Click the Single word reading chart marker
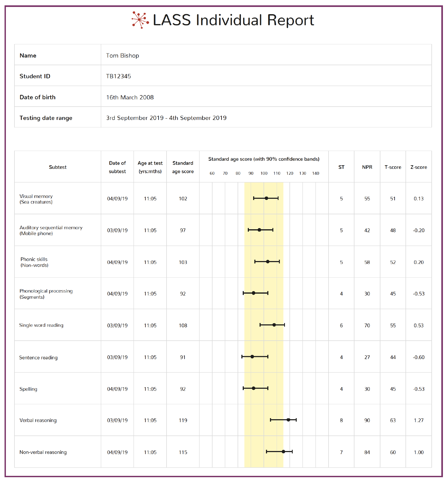Image resolution: width=448 pixels, height=482 pixels. (274, 325)
